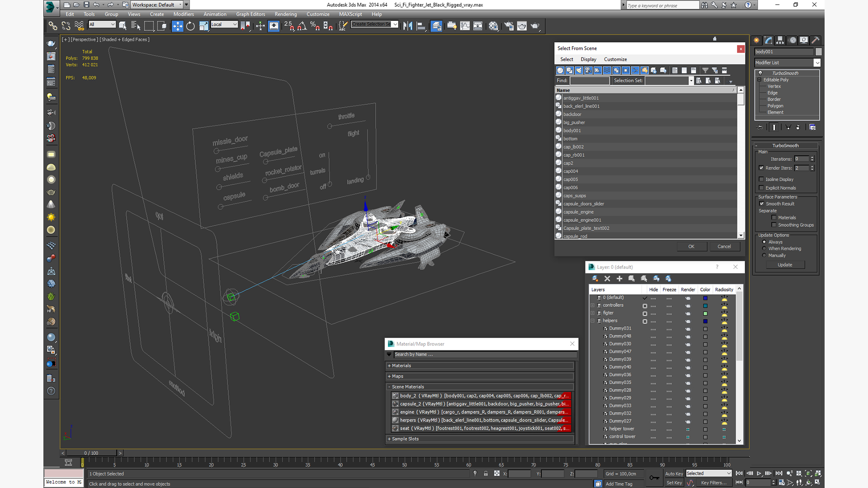Open the MAXScript menu

(350, 14)
